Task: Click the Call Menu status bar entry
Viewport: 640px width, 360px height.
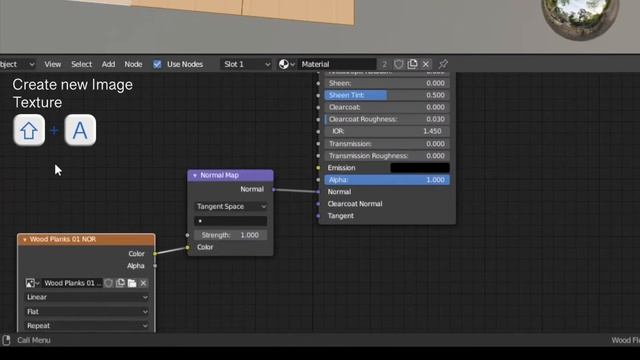Action: [x=34, y=340]
